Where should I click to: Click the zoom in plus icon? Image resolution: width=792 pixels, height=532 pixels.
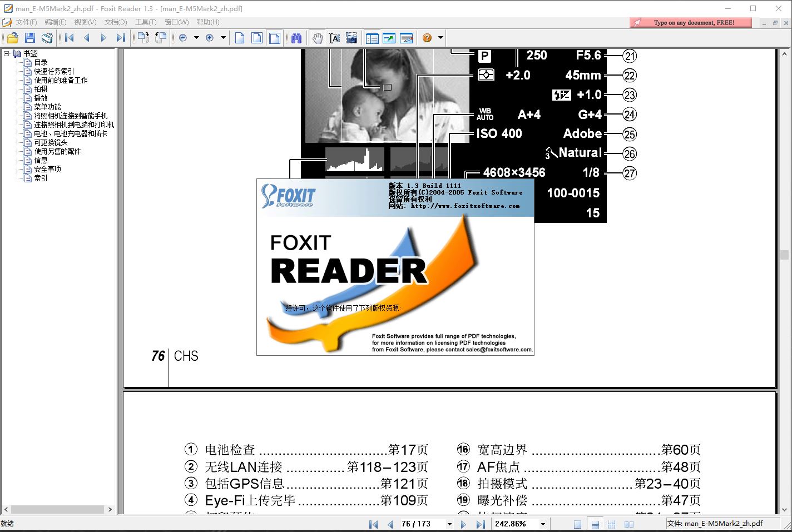[x=210, y=38]
